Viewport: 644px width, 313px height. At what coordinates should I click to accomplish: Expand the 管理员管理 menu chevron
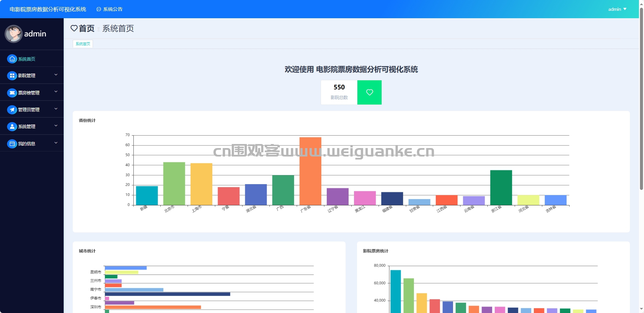56,109
